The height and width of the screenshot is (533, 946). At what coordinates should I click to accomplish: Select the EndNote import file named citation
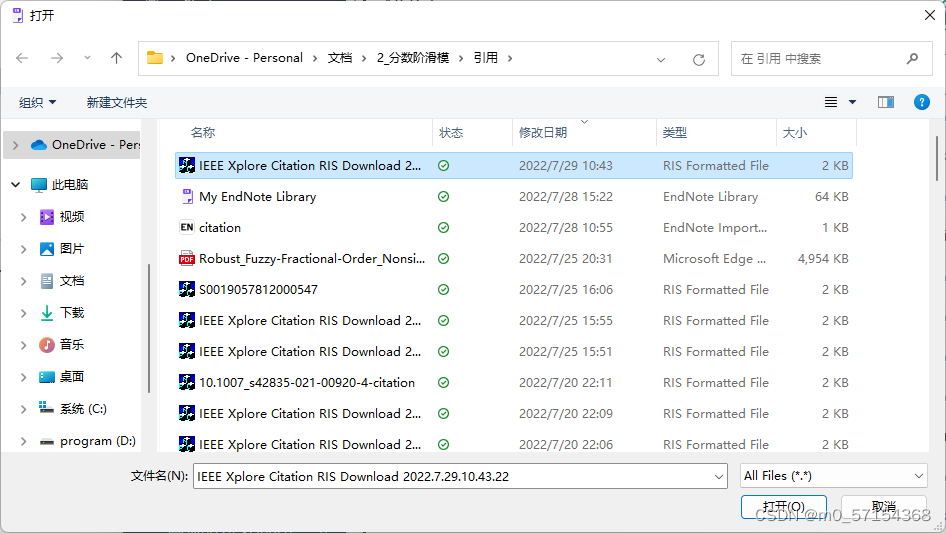[x=220, y=228]
